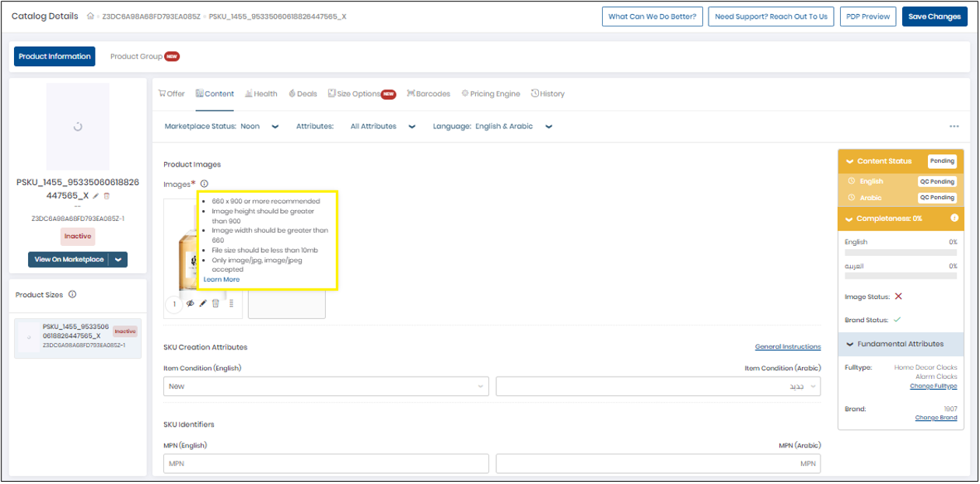Delete the product image via trash icon
This screenshot has height=484, width=980.
[216, 303]
